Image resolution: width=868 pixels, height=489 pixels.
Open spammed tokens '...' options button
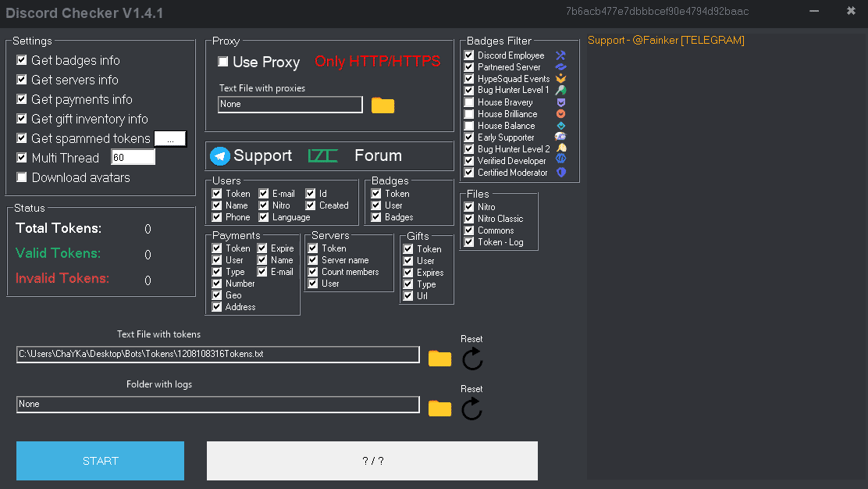coord(170,138)
